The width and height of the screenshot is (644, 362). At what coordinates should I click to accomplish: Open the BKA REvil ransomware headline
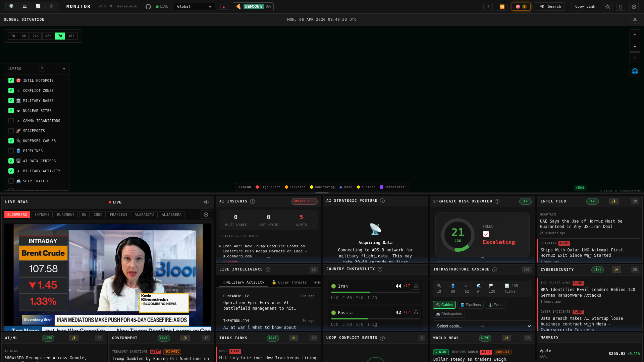point(588,292)
